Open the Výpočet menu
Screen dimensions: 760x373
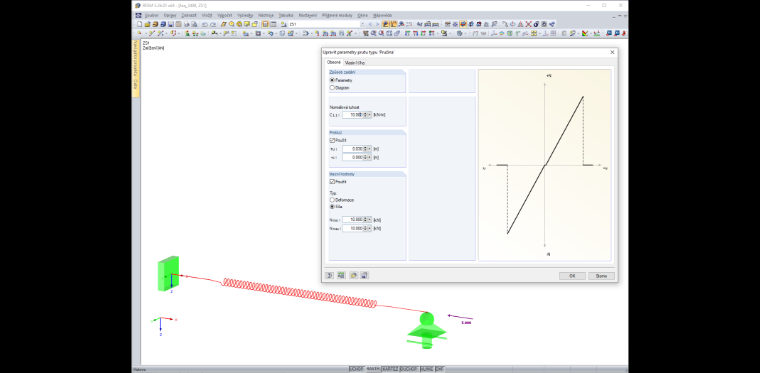[224, 15]
